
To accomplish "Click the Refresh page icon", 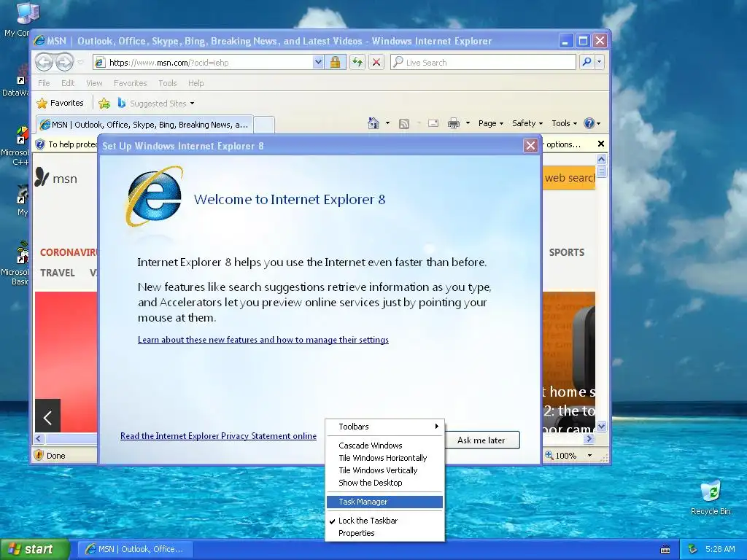I will click(x=357, y=62).
